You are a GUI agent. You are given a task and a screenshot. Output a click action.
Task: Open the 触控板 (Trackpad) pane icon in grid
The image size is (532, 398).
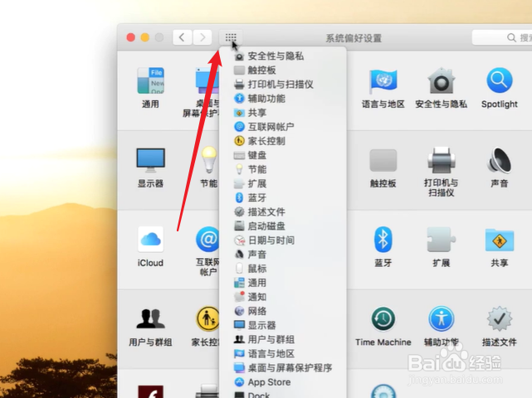(x=383, y=160)
